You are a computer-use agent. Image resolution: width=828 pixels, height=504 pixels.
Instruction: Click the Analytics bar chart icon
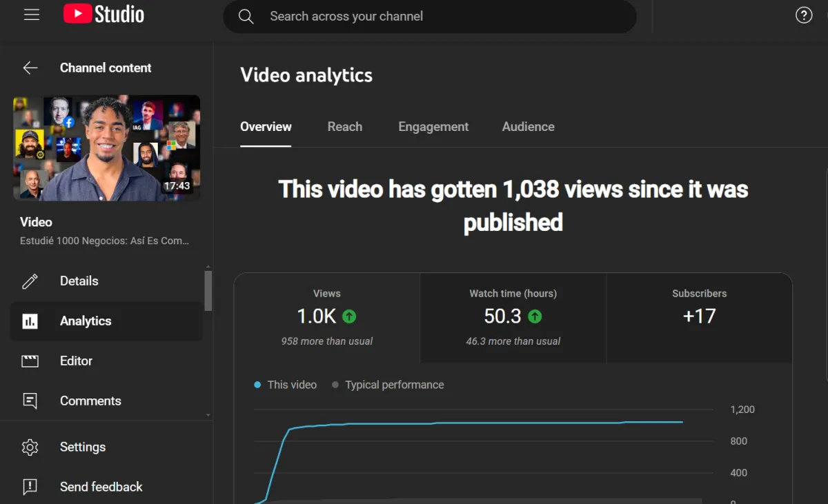click(30, 321)
